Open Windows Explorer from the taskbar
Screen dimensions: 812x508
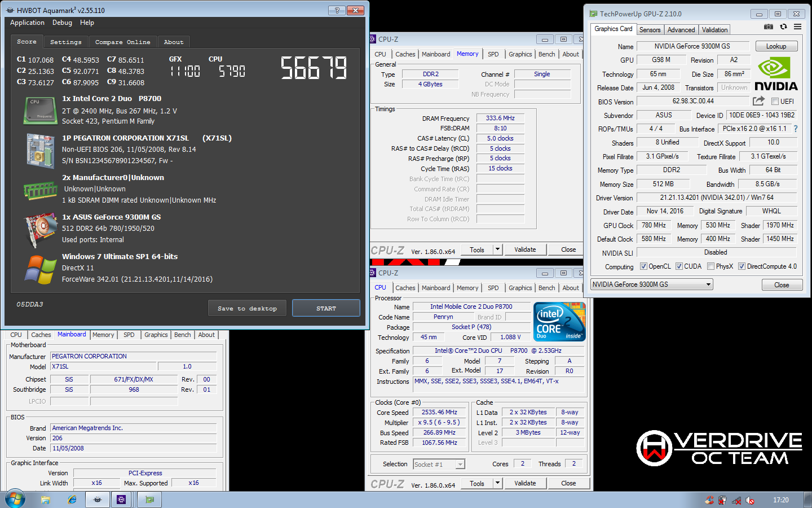(46, 500)
